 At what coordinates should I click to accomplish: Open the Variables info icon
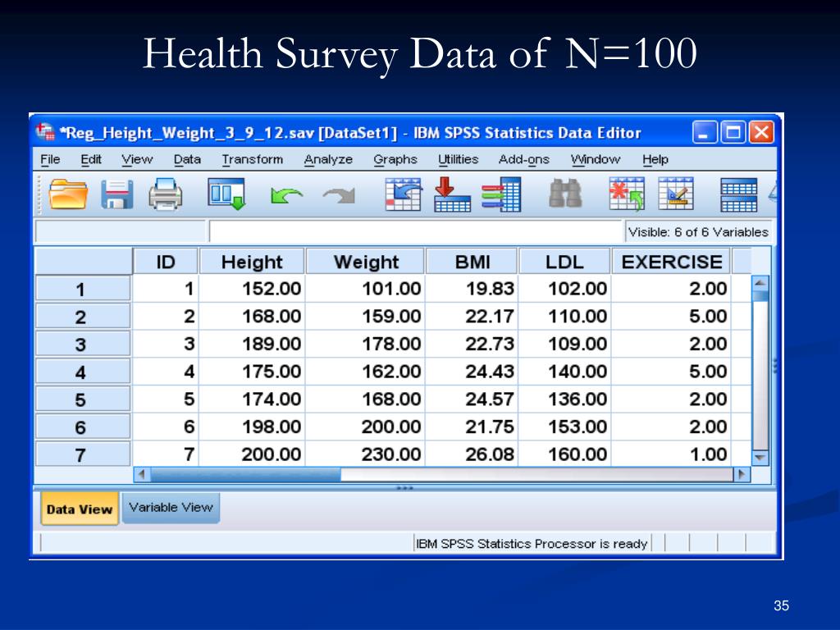click(x=501, y=194)
